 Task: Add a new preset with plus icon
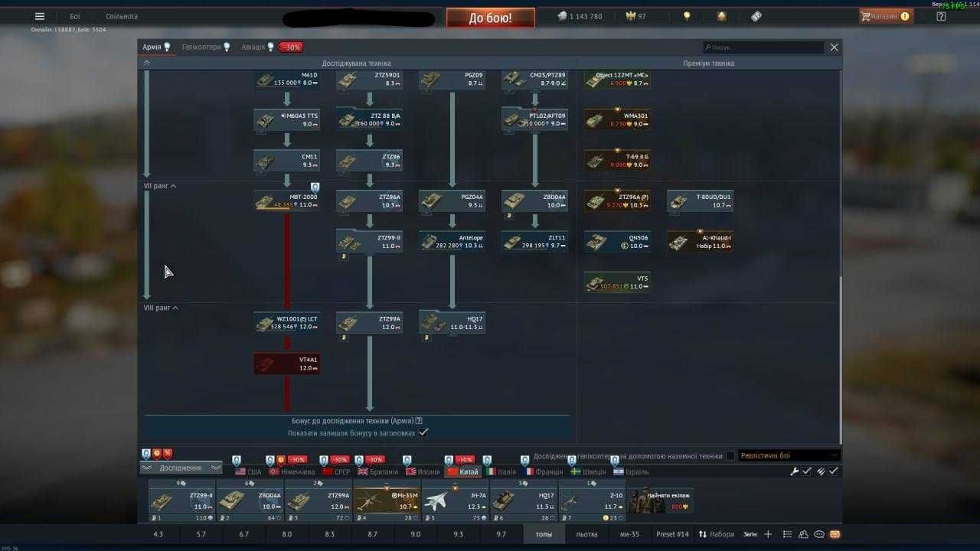click(768, 534)
